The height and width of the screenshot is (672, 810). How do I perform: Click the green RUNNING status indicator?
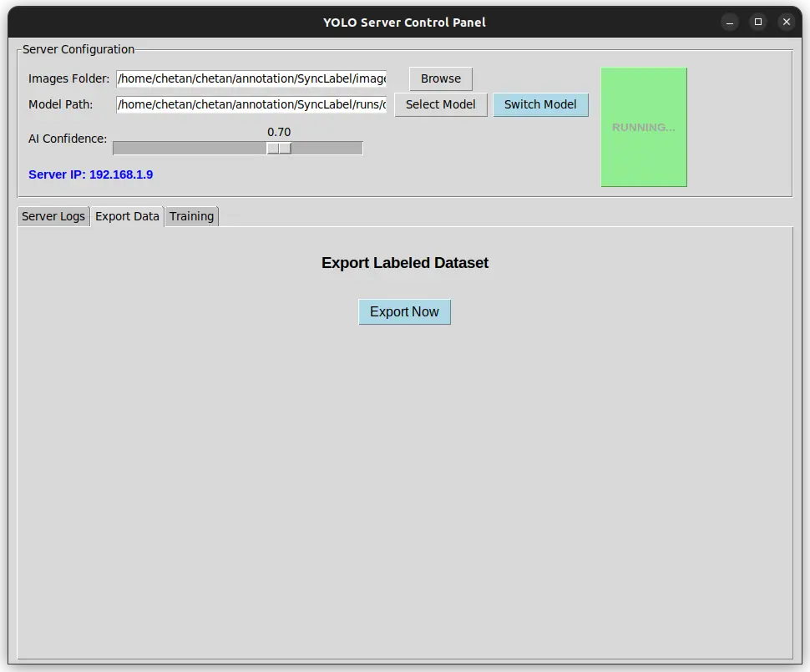(644, 127)
